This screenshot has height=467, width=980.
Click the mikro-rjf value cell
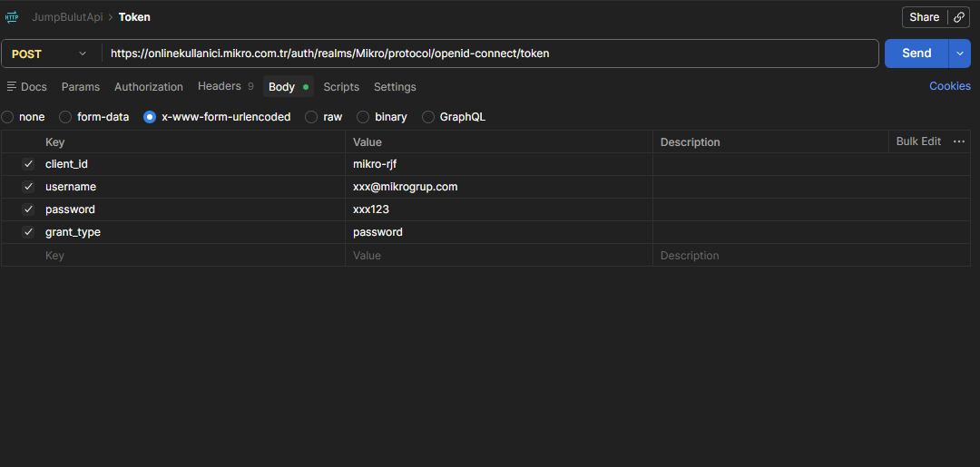pyautogui.click(x=499, y=164)
